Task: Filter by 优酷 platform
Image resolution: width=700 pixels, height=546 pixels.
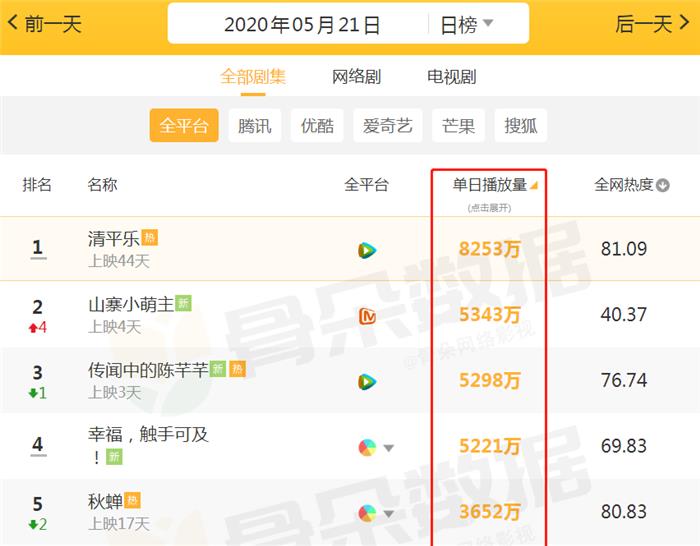Action: [317, 125]
